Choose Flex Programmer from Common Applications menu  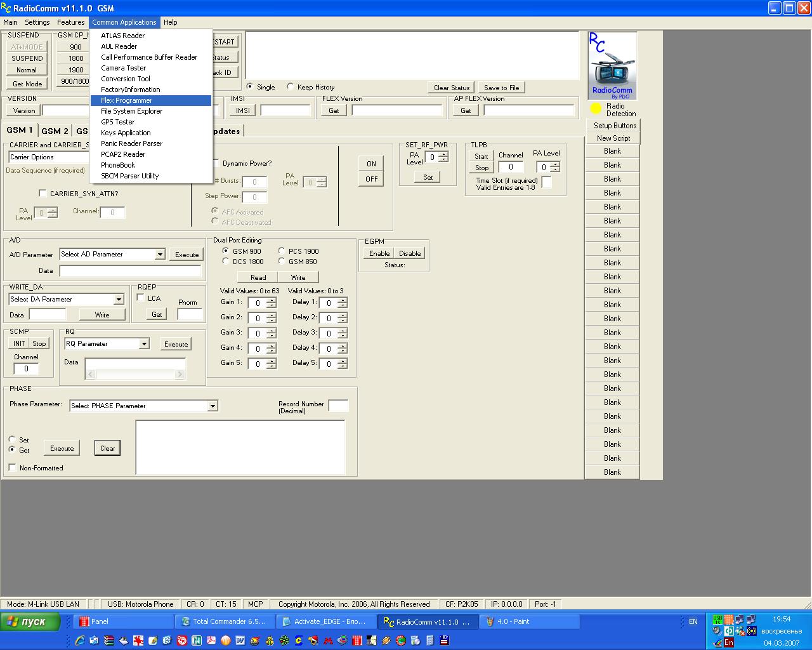pos(151,100)
